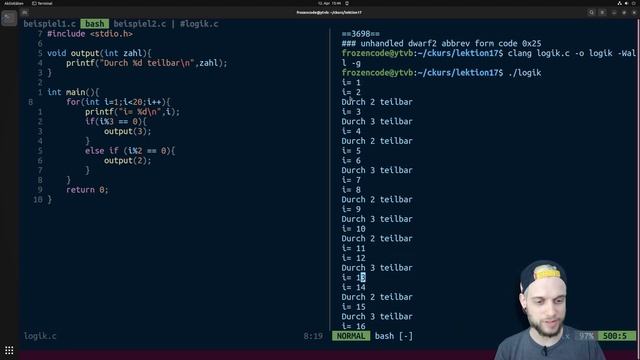
Task: Open the terminal search icon in title bar
Action: (591, 13)
